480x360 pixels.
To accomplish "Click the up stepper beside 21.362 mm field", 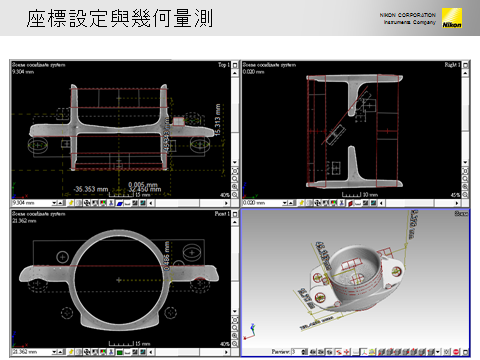I will (60, 352).
